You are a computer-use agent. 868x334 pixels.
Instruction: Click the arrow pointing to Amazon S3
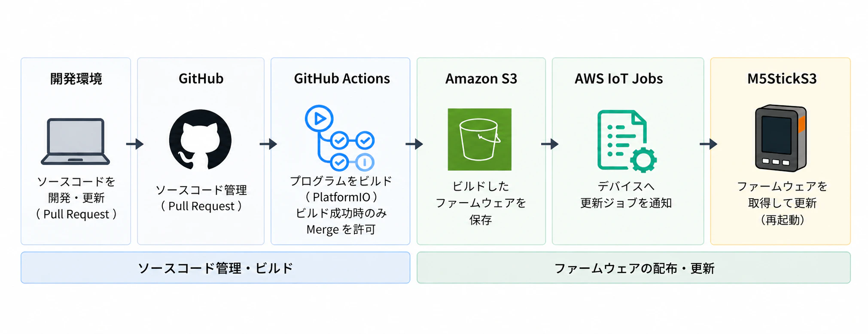point(414,144)
